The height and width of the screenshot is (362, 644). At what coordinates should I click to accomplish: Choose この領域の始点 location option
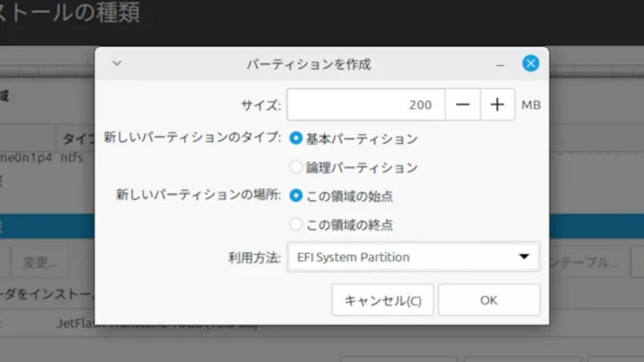pyautogui.click(x=296, y=195)
